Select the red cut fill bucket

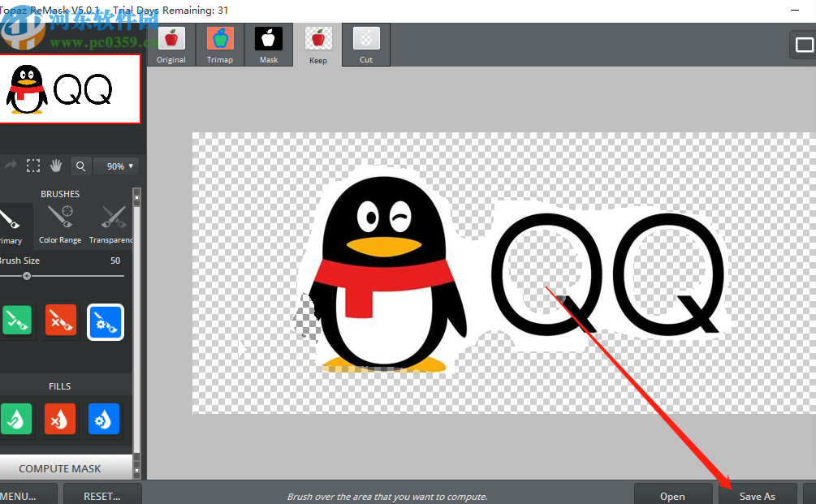pyautogui.click(x=60, y=419)
